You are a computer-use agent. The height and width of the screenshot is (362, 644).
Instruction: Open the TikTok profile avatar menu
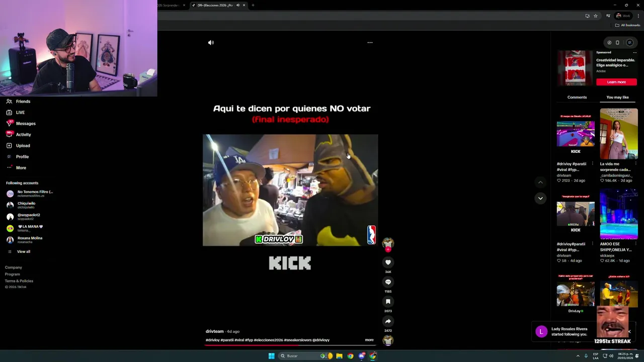coord(629,43)
